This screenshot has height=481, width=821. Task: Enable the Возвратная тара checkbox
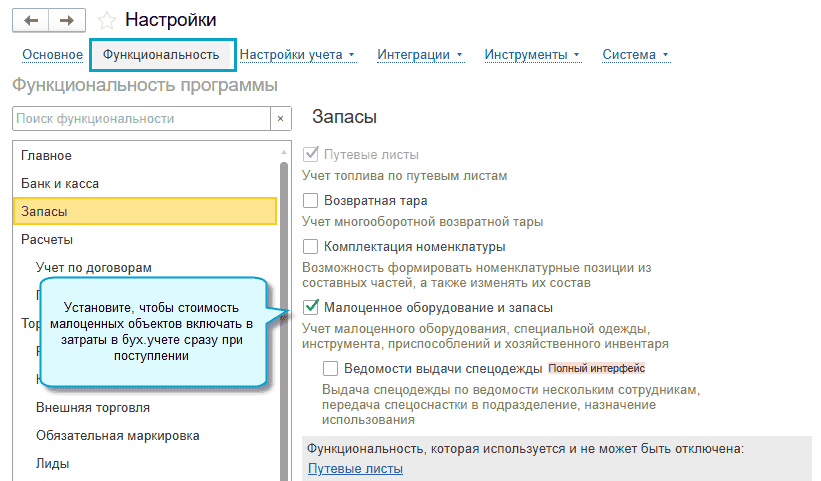pyautogui.click(x=311, y=201)
